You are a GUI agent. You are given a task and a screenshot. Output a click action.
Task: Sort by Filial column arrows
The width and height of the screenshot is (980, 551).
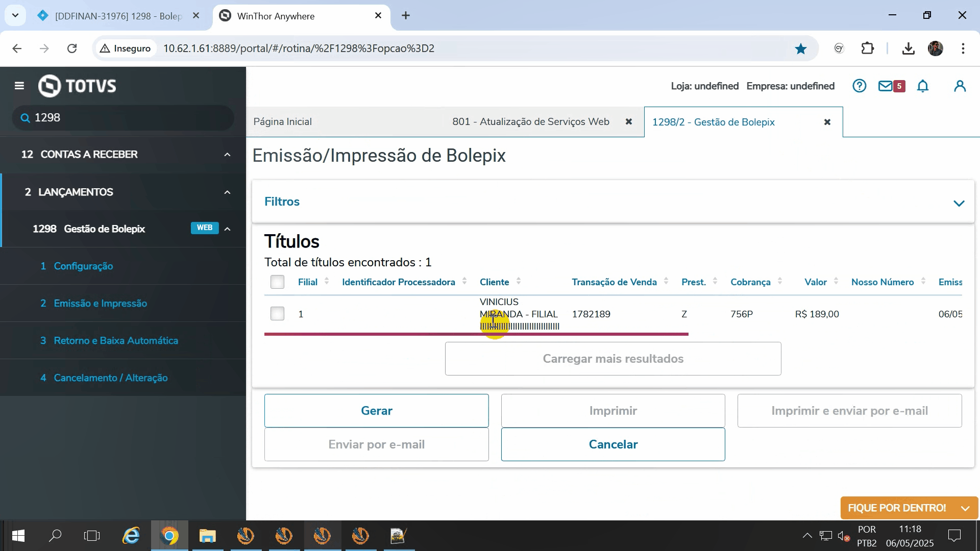click(327, 282)
